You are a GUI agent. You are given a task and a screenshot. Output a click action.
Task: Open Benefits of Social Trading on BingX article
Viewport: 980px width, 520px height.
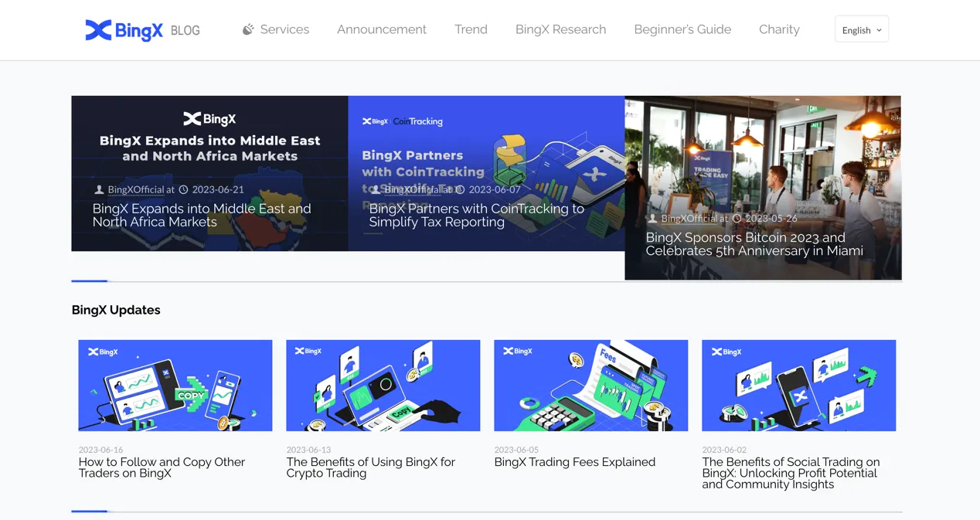[791, 473]
